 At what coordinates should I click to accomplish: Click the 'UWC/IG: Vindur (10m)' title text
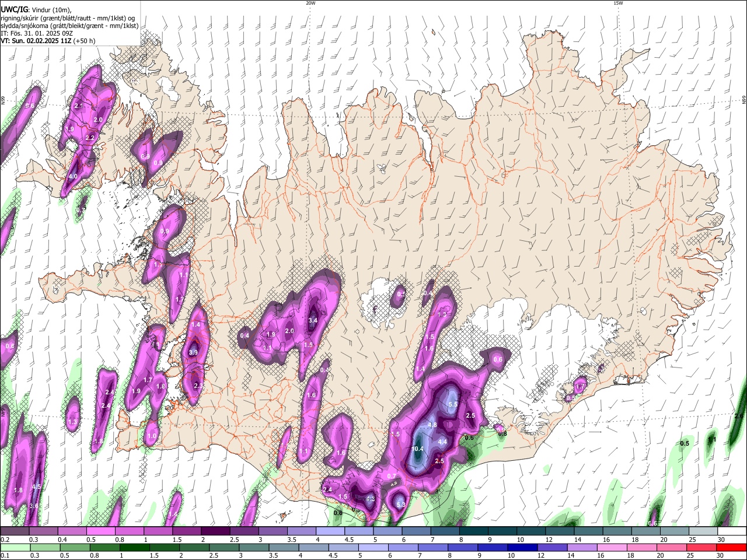(x=36, y=9)
